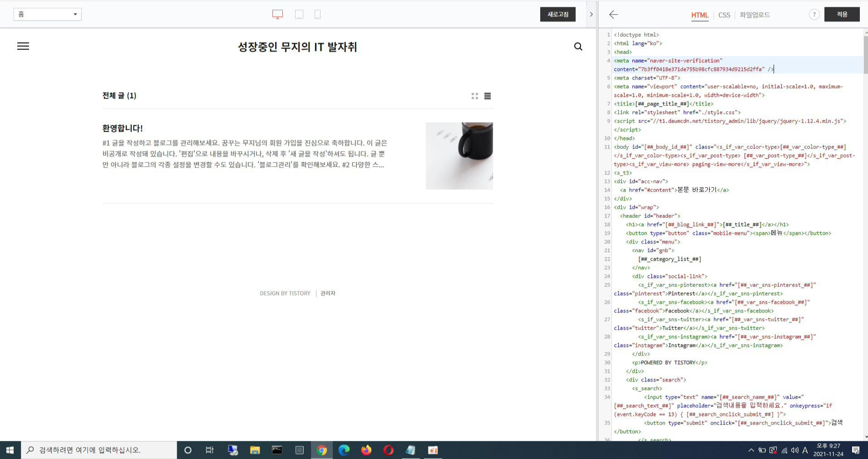Screen dimensions: 868x459
Task: Click the 전체 글 (1) heading
Action: click(119, 95)
